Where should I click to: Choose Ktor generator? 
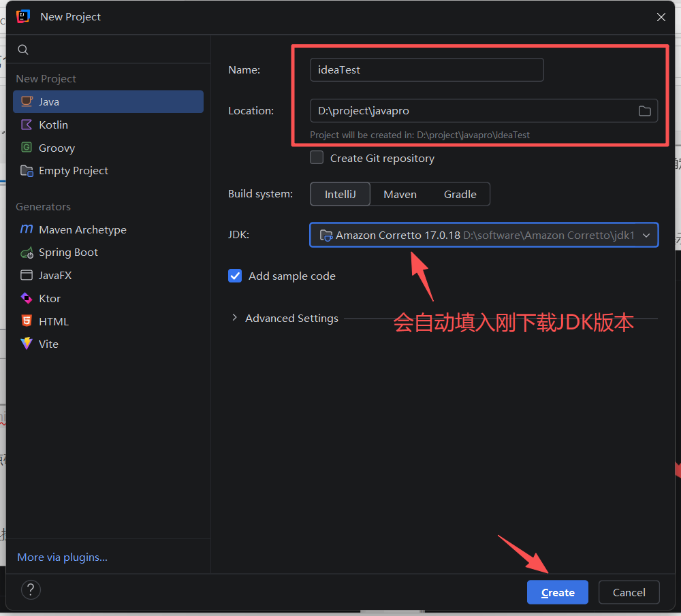point(108,298)
